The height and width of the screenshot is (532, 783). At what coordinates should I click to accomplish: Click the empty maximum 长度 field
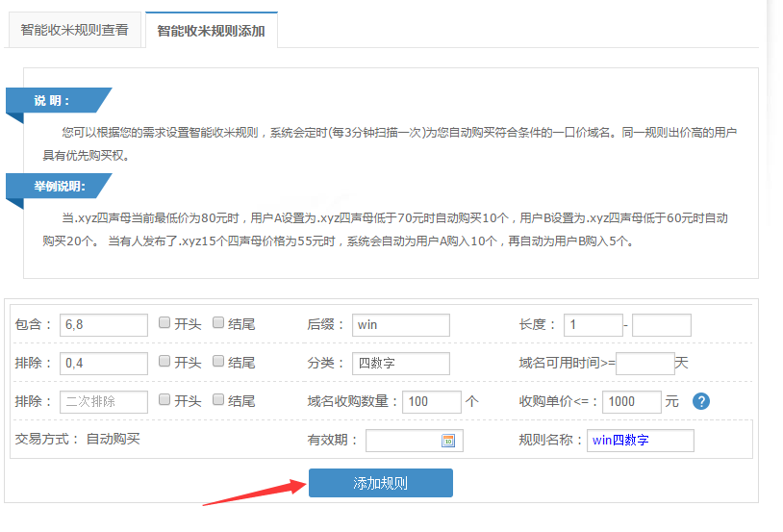pos(661,325)
